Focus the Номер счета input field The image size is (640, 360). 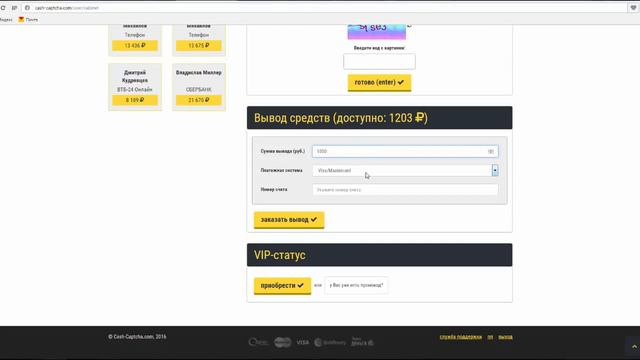pos(405,190)
